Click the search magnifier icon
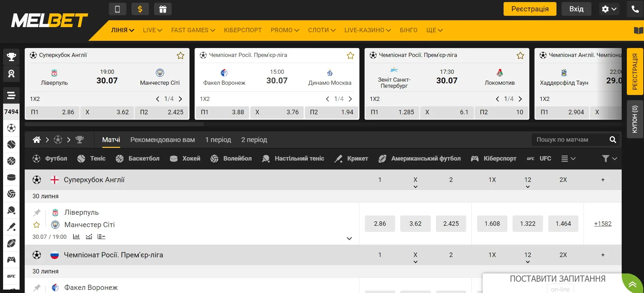Image resolution: width=644 pixels, height=293 pixels. click(x=613, y=140)
